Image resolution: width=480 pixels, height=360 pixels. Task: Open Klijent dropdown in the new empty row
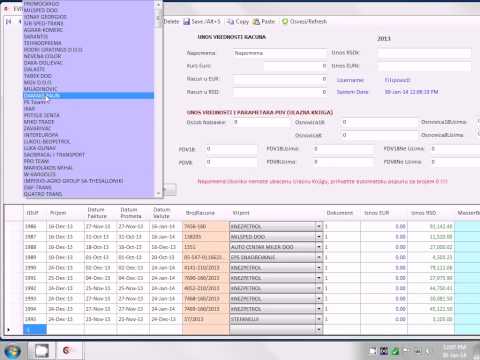(319, 330)
